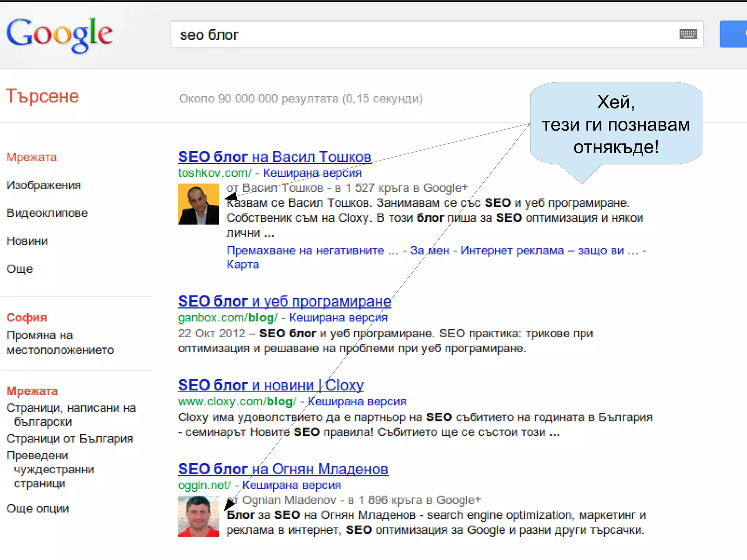The height and width of the screenshot is (560, 747).
Task: Open the Новини results category
Action: 27,241
